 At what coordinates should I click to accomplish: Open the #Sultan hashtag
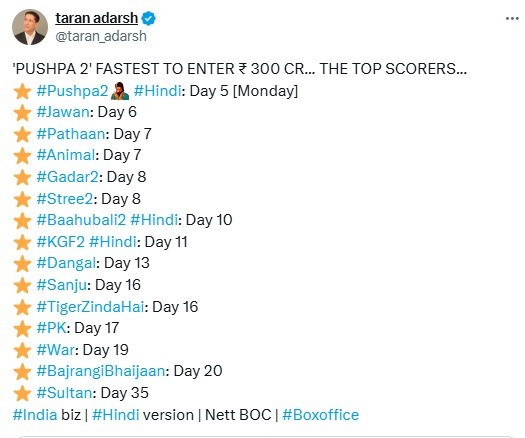click(x=64, y=393)
